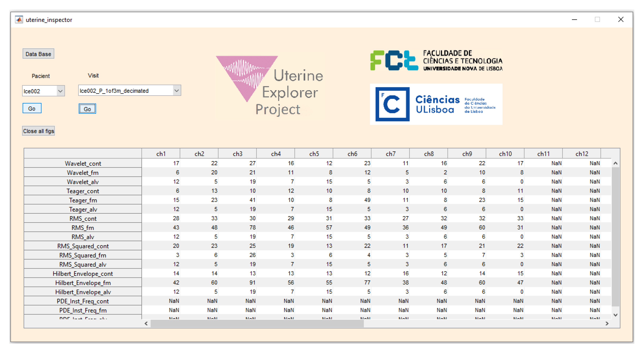Click the MATLAB icon in title bar
Screen dimensions: 644x352
[x=19, y=20]
